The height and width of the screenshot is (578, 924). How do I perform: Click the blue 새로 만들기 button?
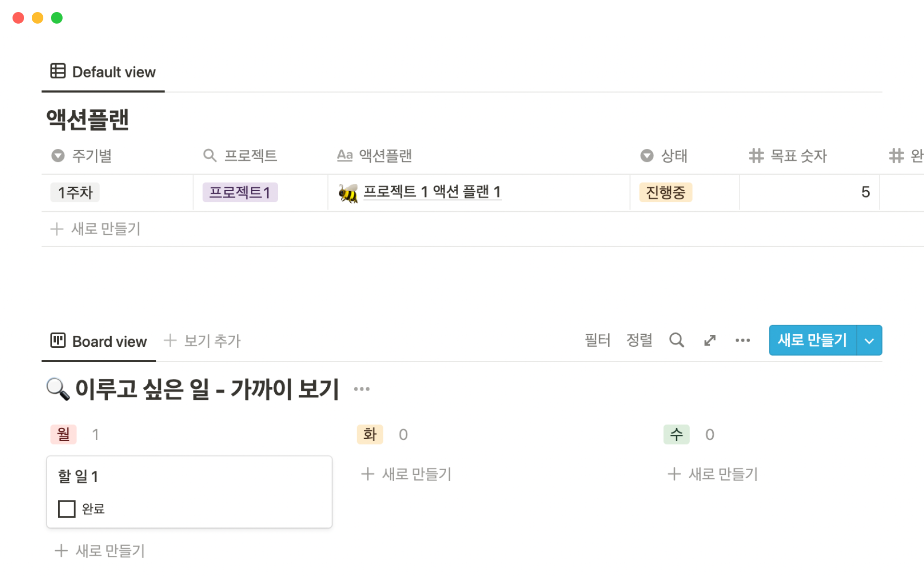tap(812, 341)
